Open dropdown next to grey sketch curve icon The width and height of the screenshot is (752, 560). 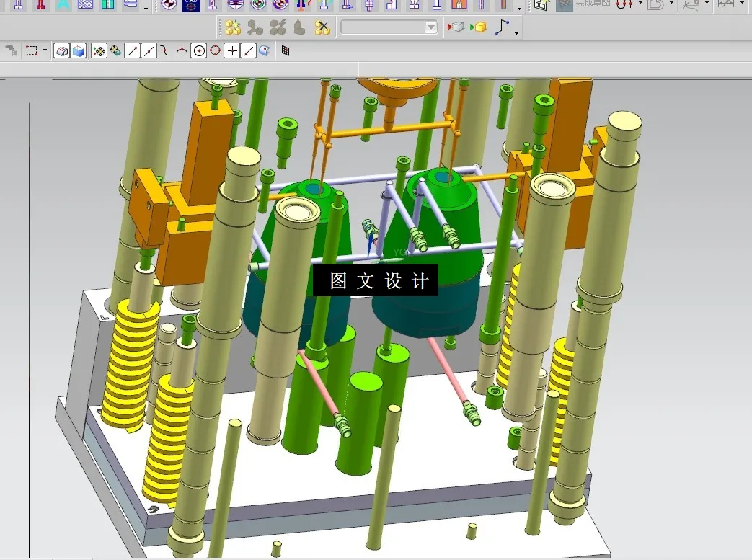tap(707, 4)
